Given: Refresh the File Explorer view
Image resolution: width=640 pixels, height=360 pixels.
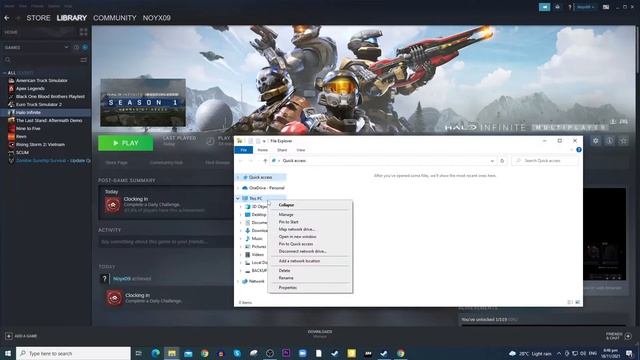Looking at the screenshot, I should point(502,161).
